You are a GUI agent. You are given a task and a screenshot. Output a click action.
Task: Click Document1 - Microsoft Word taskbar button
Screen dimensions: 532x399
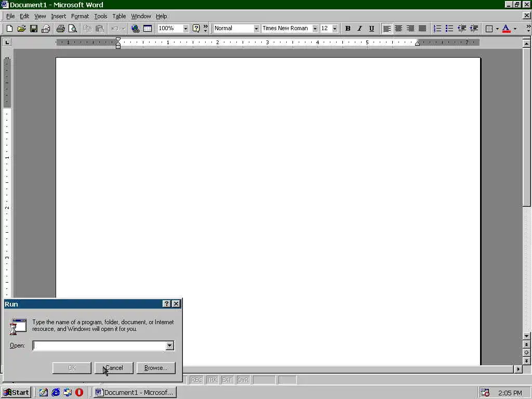[135, 393]
